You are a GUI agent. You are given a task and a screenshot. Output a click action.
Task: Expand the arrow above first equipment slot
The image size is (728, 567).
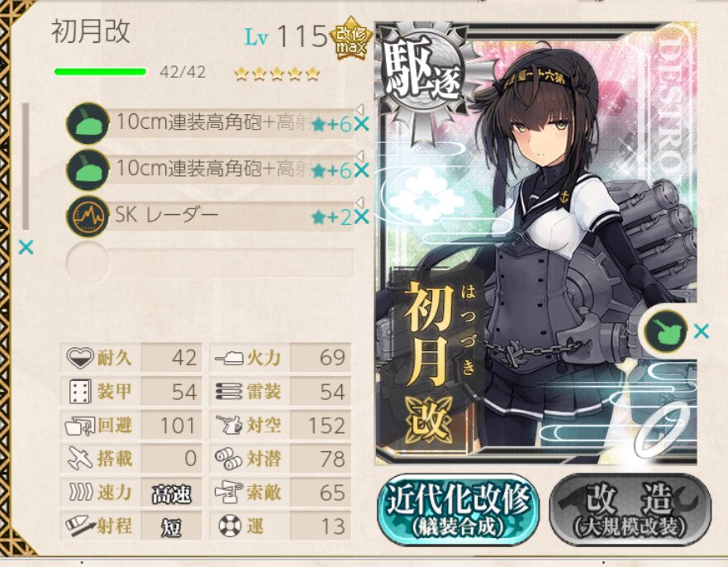(359, 109)
